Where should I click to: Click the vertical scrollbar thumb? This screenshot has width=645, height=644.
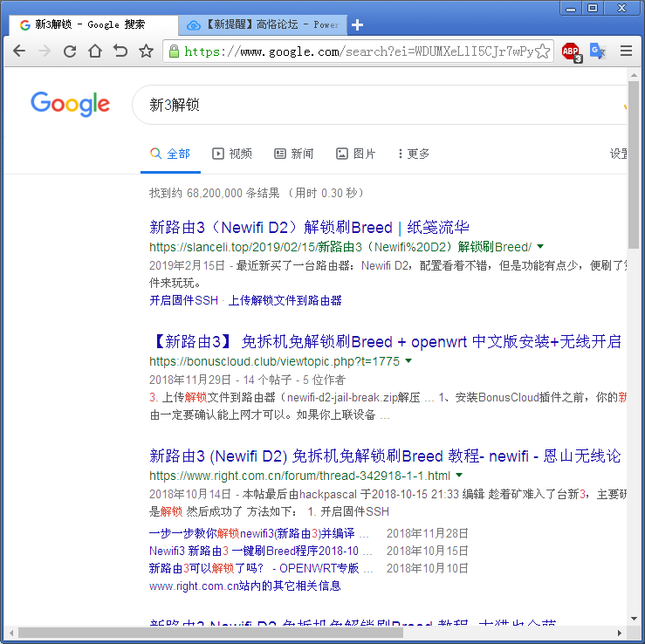(633, 165)
